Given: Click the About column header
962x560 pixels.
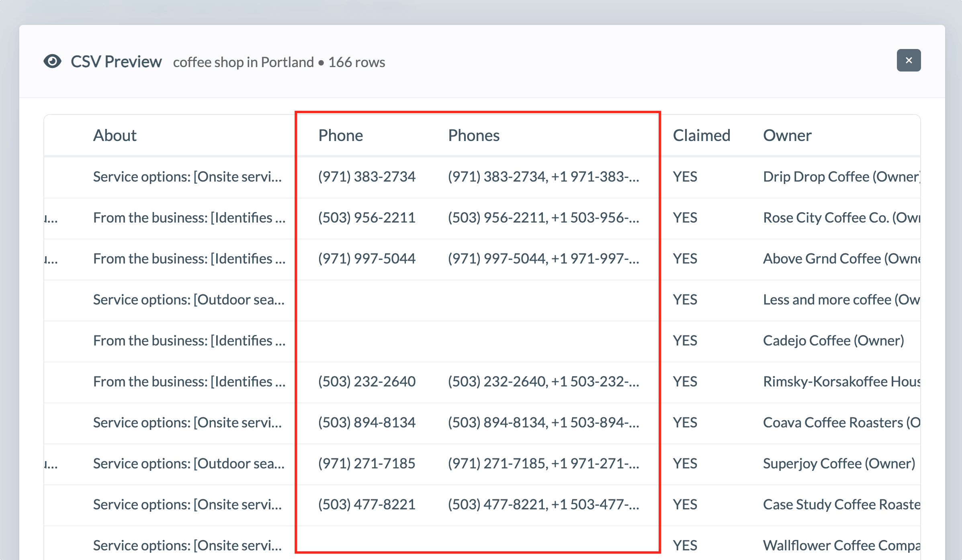Looking at the screenshot, I should click(115, 135).
